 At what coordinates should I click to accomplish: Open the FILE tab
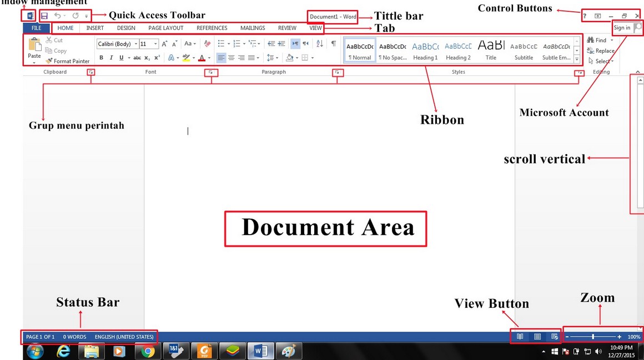pyautogui.click(x=37, y=28)
